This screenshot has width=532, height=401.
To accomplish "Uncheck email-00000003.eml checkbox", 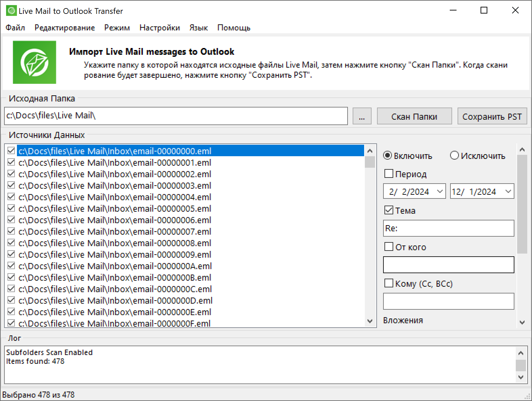I will click(x=11, y=185).
